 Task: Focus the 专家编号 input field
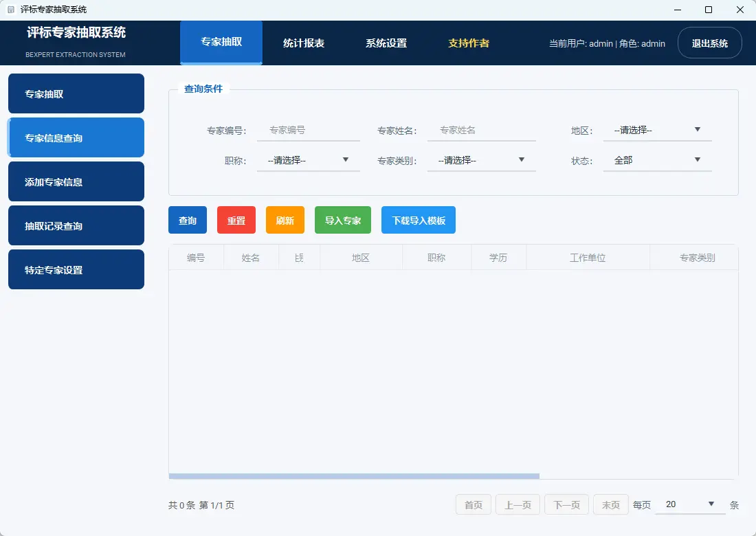pos(309,130)
